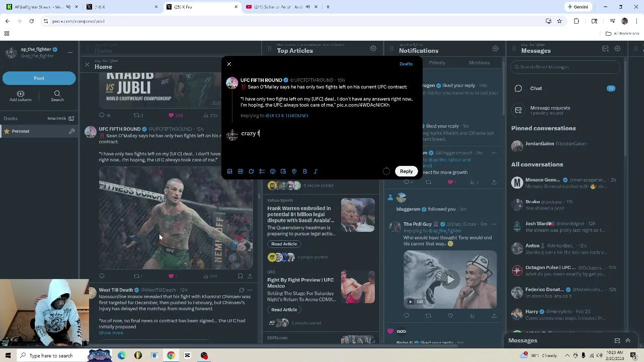Open Josh Ward conversation
The width and height of the screenshot is (644, 362).
click(x=565, y=227)
